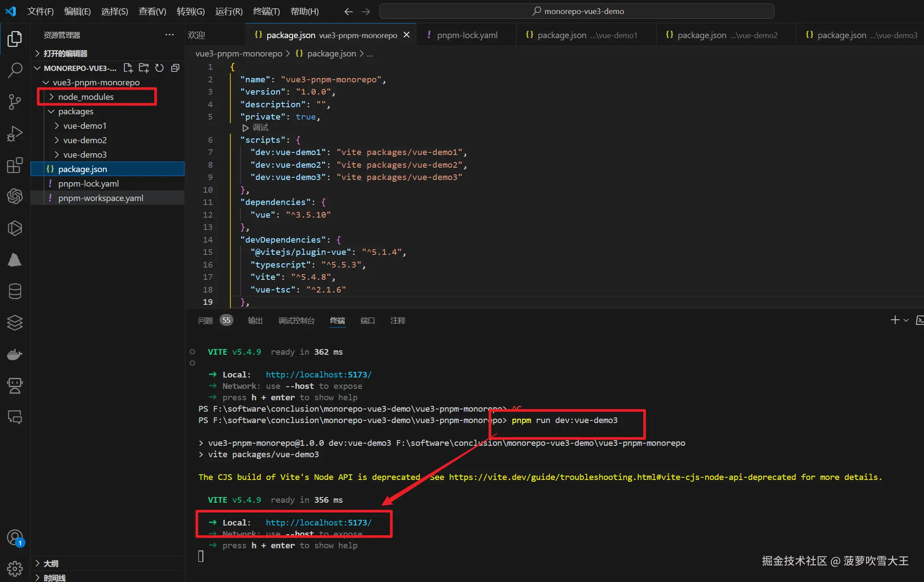Open localhost:5173 link in last terminal output
The height and width of the screenshot is (582, 924).
pos(319,522)
